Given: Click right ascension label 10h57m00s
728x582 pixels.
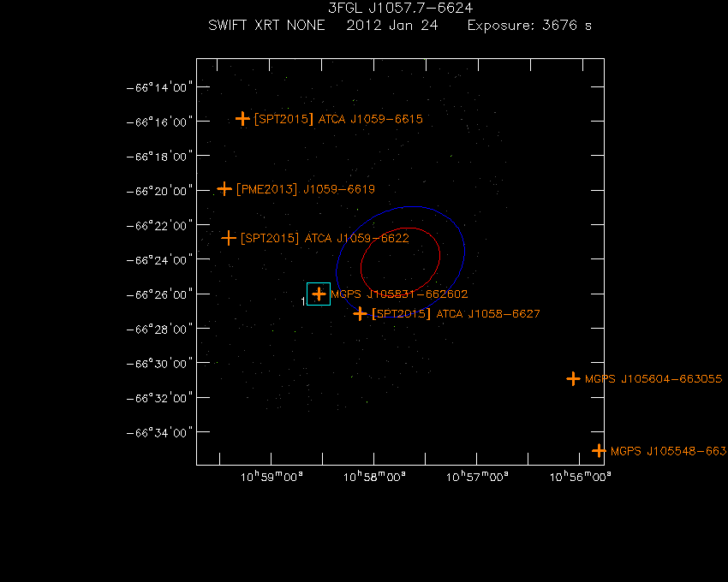Looking at the screenshot, I should point(477,477).
